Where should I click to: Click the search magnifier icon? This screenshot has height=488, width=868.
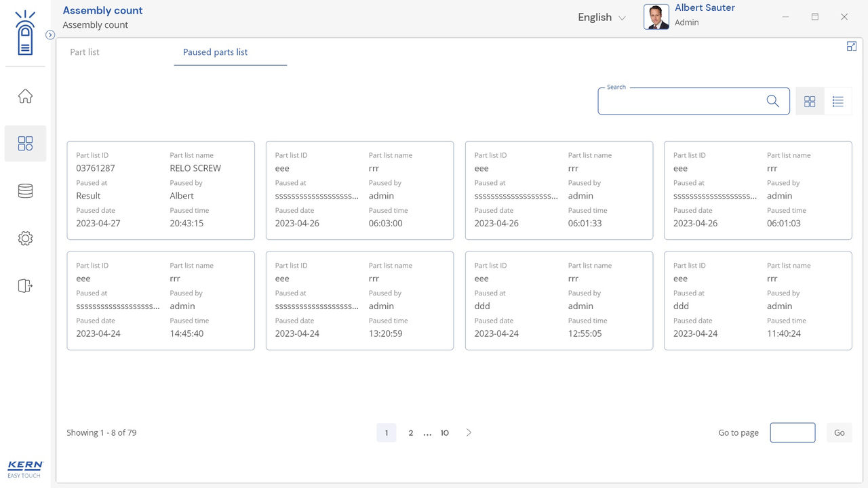772,101
